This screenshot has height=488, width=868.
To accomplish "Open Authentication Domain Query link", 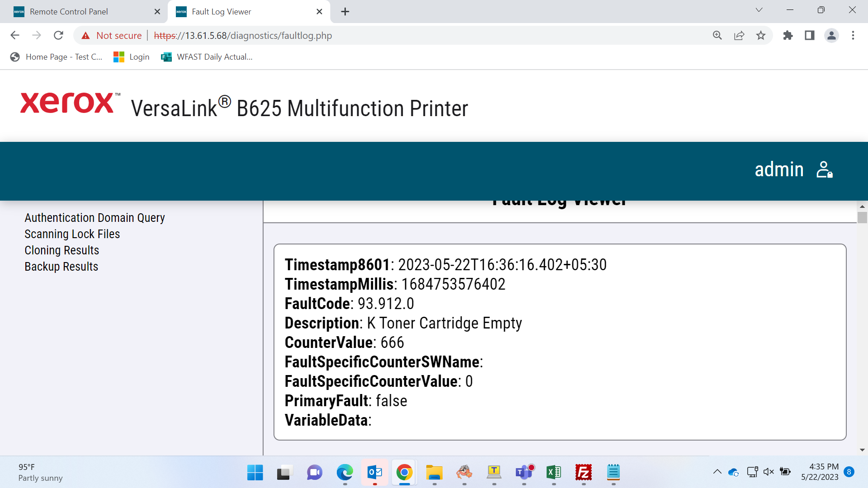I will click(x=94, y=218).
